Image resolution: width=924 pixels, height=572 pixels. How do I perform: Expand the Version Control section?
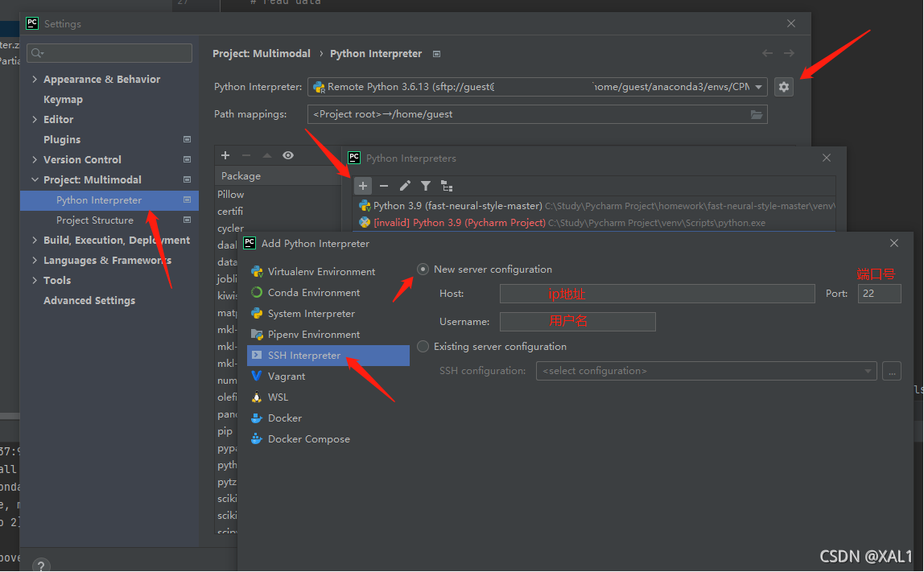[x=35, y=159]
